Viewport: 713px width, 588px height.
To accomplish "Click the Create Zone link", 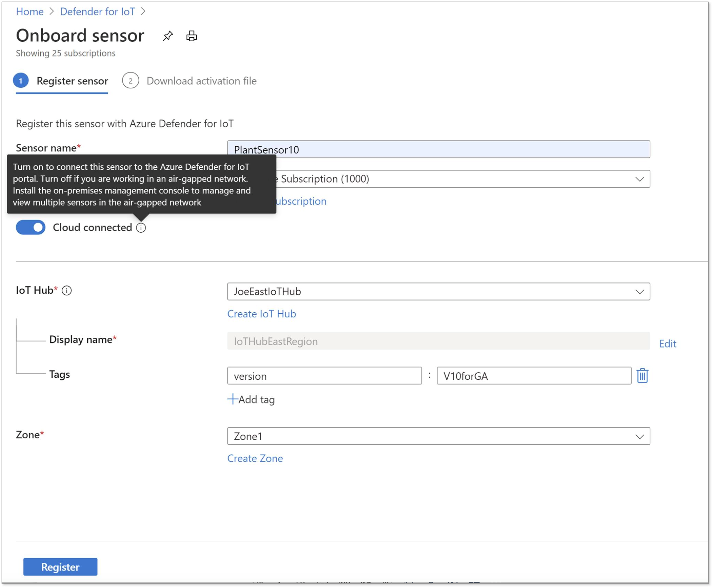I will pyautogui.click(x=256, y=458).
